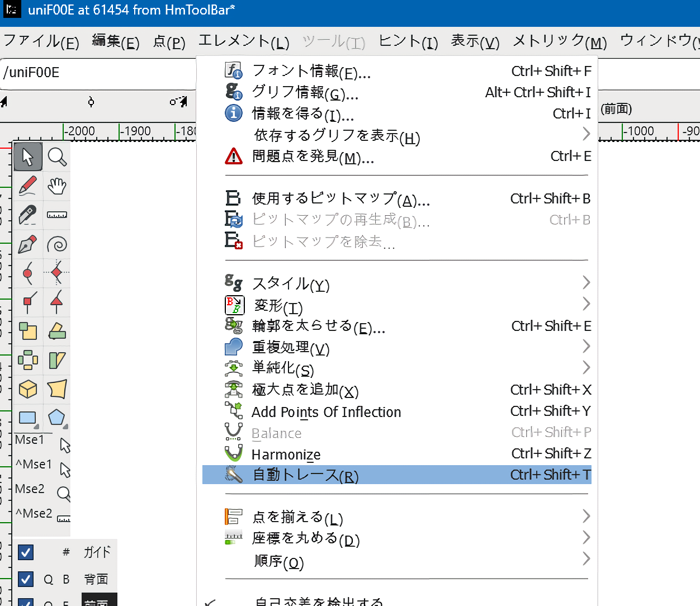Select the rectangle shape tool
Screen dimensions: 700x606
point(27,418)
